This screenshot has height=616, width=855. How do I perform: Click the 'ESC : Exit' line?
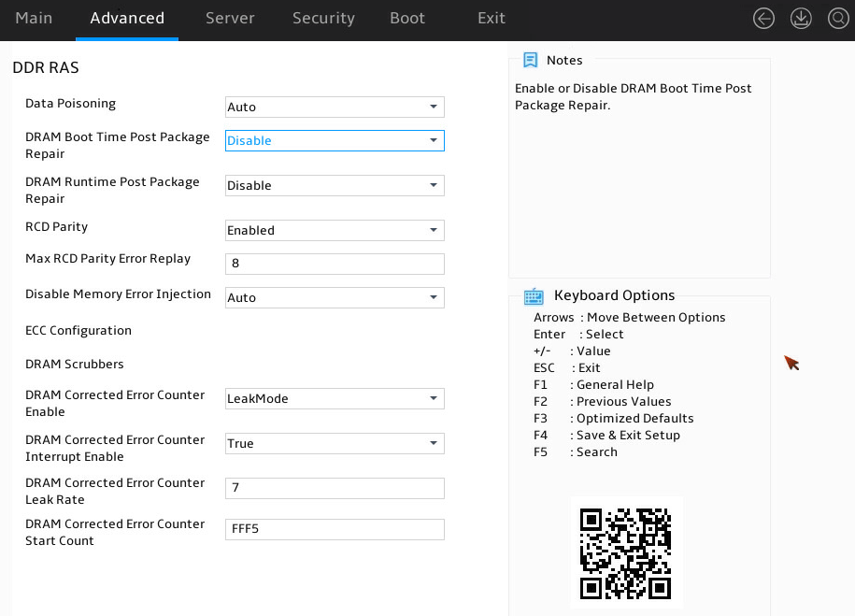(567, 367)
